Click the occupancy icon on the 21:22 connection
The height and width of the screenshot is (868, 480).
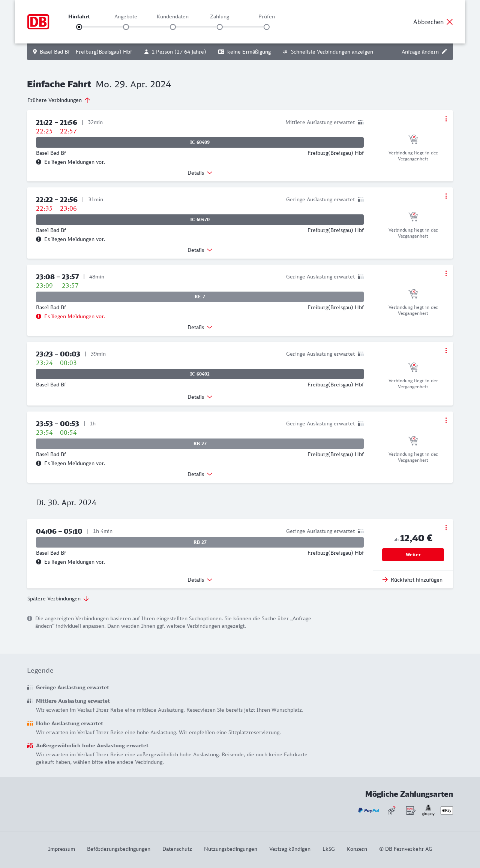[360, 122]
